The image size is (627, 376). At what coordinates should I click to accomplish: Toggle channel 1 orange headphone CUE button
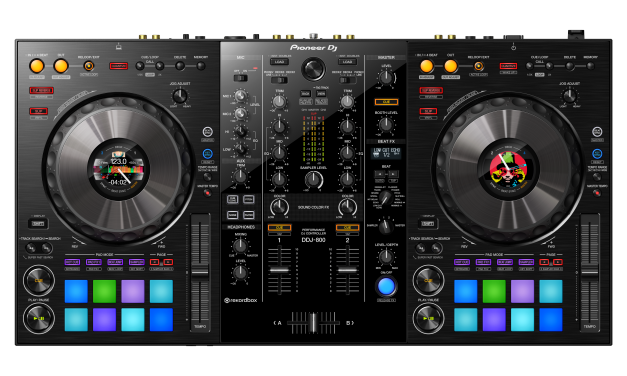[x=279, y=227]
